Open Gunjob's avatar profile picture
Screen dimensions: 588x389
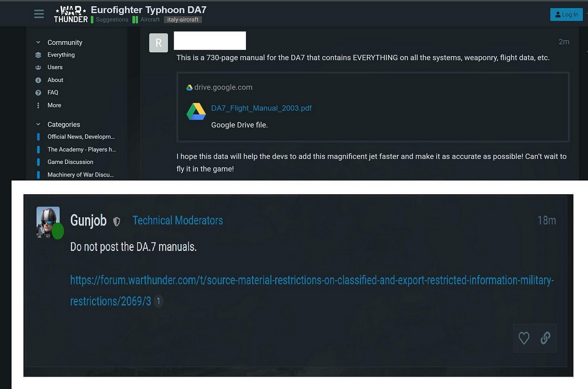(x=48, y=222)
